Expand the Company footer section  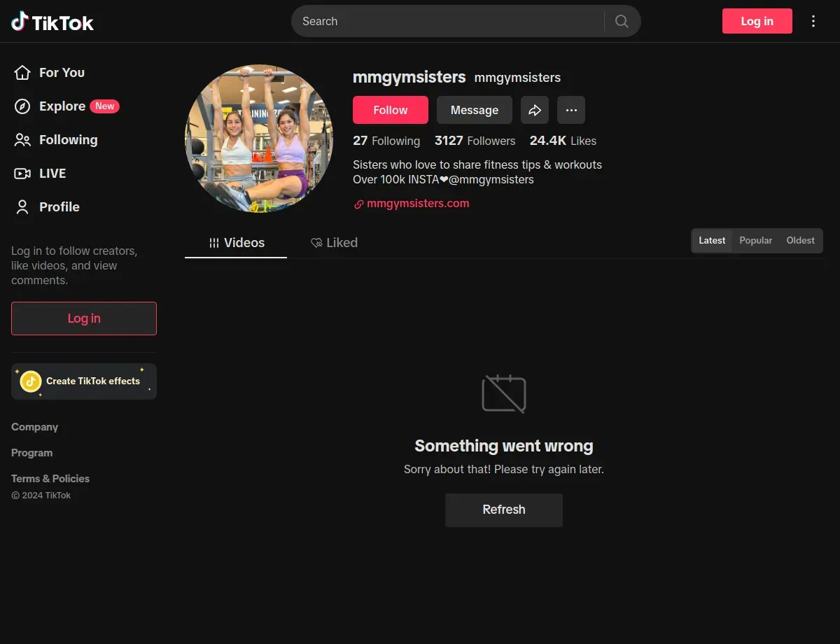pos(35,427)
